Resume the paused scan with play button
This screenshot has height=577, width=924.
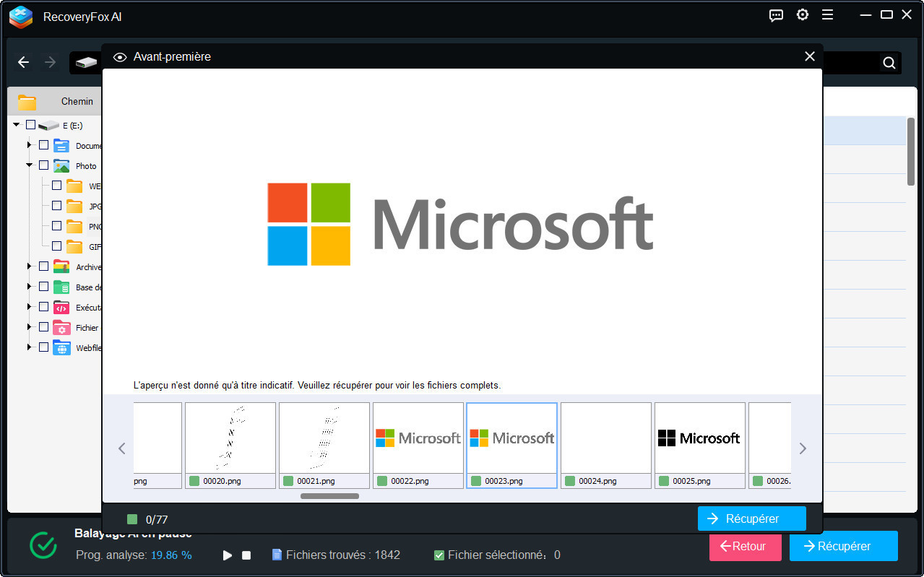[228, 555]
